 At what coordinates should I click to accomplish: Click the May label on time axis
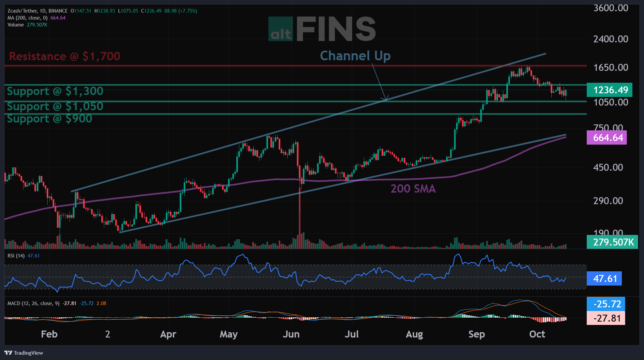[x=229, y=334]
